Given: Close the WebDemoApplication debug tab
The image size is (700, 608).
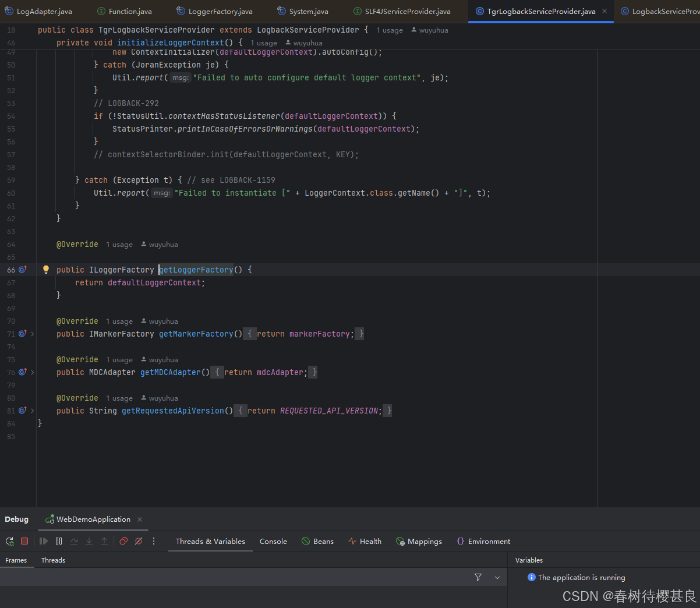Looking at the screenshot, I should click(x=140, y=519).
